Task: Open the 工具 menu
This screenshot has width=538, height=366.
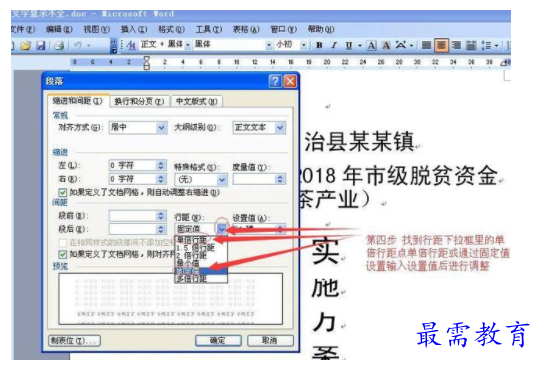Action: [209, 29]
